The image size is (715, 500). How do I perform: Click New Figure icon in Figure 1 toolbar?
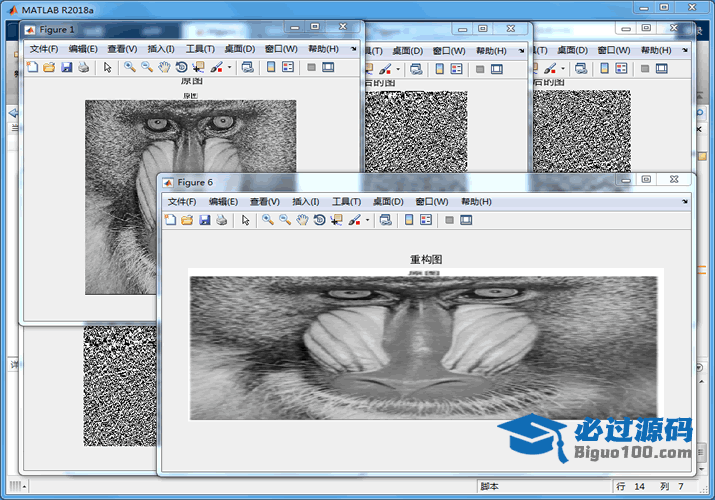32,67
